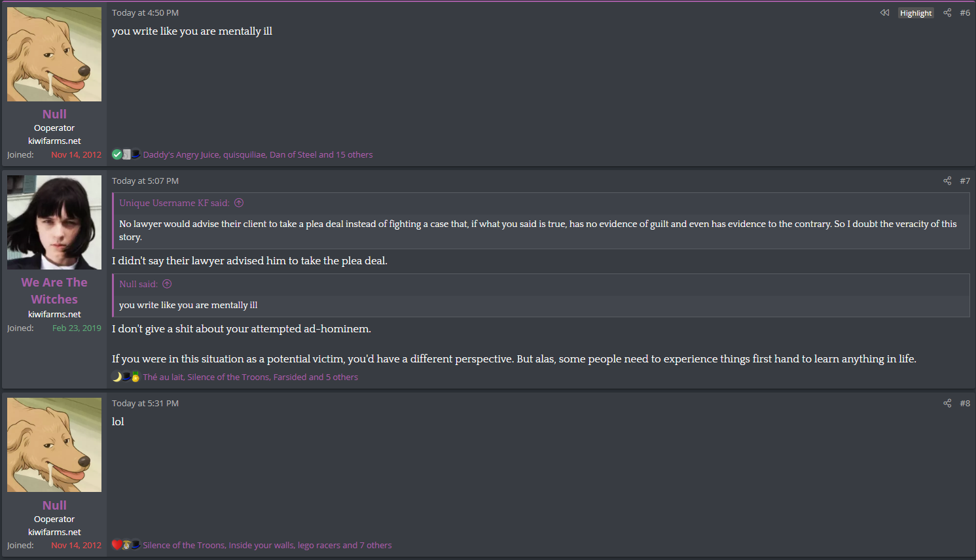
Task: Open the #8 post permalink
Action: pyautogui.click(x=965, y=403)
